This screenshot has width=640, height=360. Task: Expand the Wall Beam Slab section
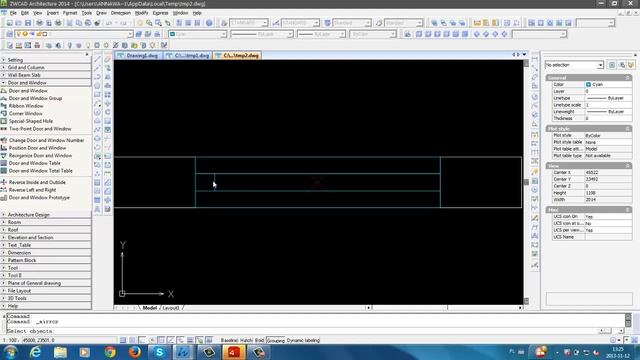(x=45, y=75)
